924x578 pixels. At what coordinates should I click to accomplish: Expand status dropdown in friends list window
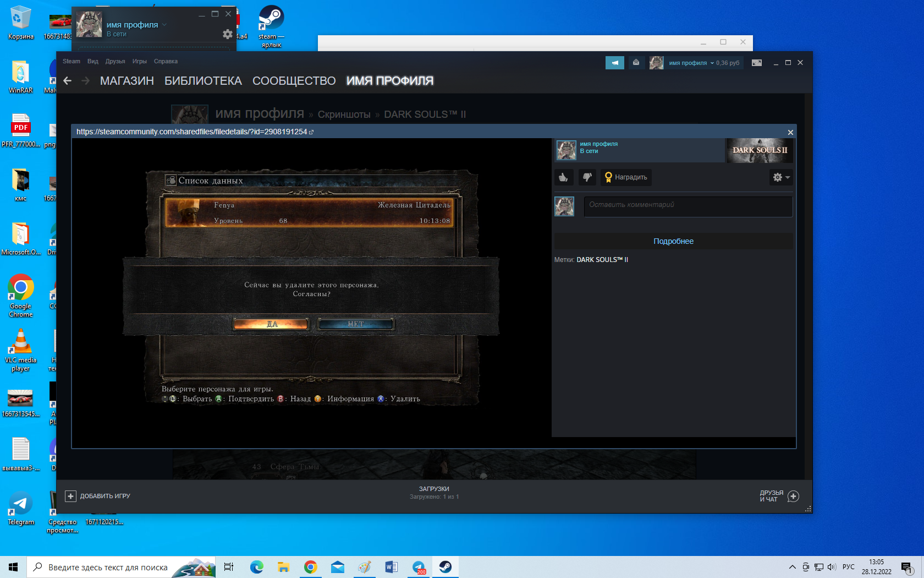164,25
